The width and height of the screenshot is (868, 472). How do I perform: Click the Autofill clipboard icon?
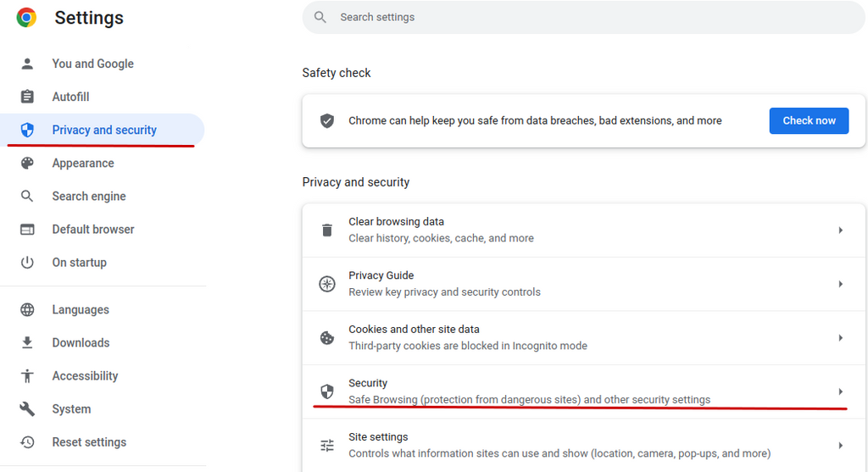coord(27,97)
